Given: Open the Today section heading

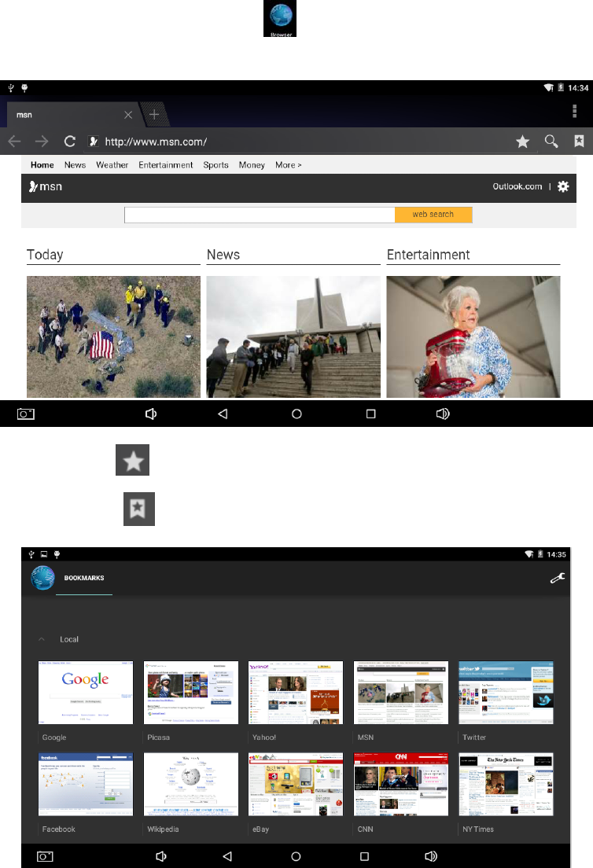Looking at the screenshot, I should 45,255.
